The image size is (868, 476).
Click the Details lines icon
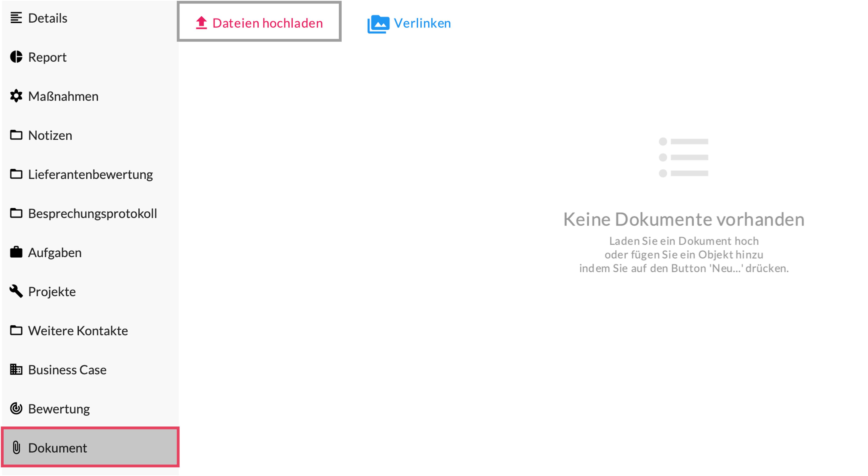click(x=16, y=18)
